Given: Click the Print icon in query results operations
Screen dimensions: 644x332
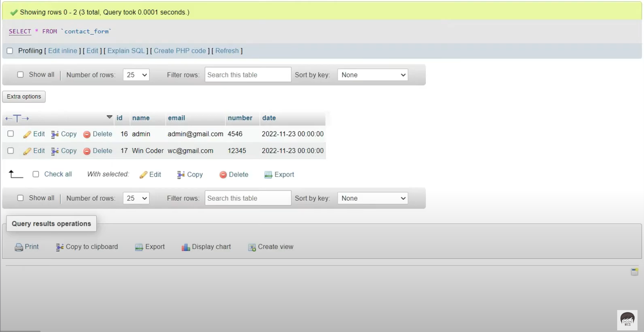Looking at the screenshot, I should (x=19, y=247).
